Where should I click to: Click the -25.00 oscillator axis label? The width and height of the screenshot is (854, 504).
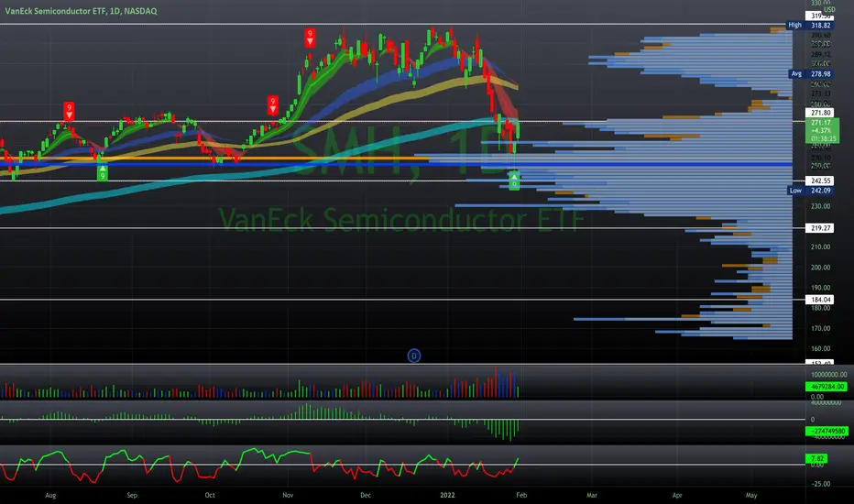[820, 483]
